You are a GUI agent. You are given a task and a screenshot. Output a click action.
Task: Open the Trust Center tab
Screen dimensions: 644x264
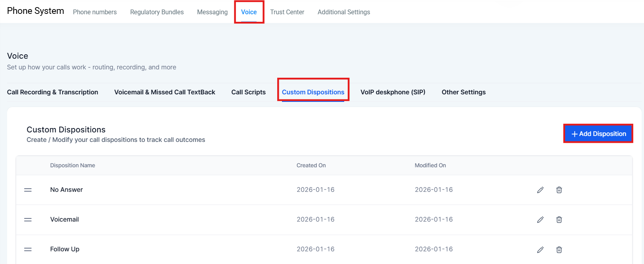coord(287,12)
